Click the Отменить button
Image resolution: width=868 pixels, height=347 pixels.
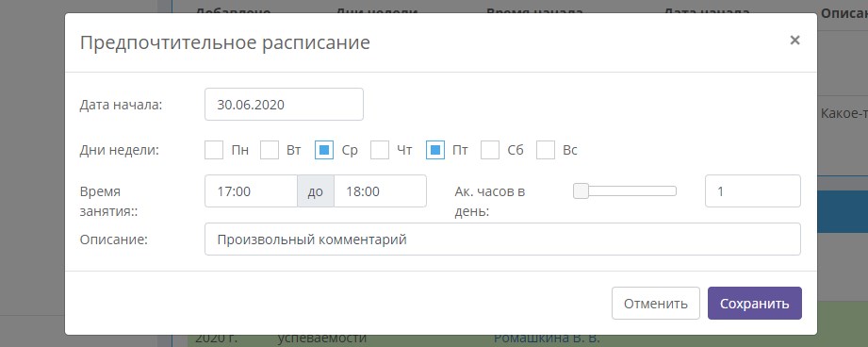(x=656, y=304)
